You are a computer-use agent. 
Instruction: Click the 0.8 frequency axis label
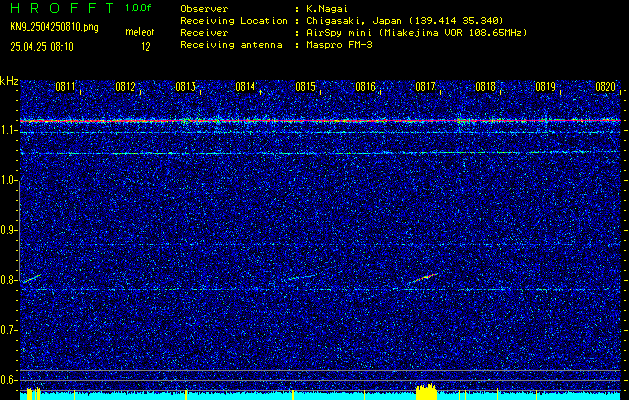tap(8, 280)
